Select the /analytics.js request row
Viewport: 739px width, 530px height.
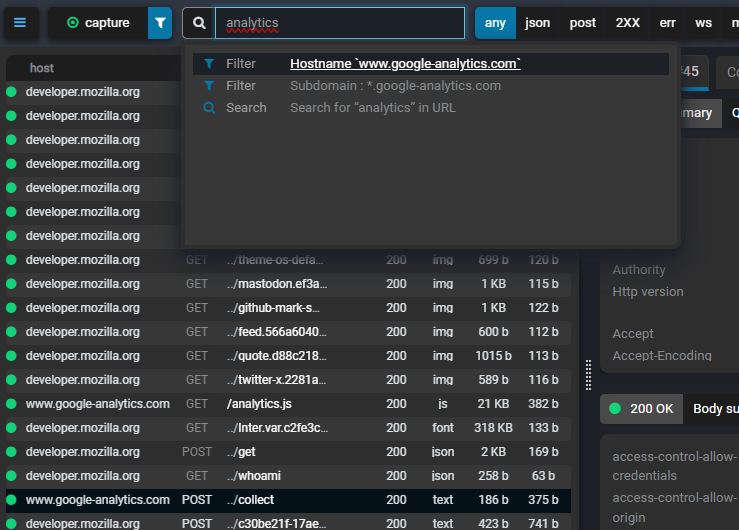(288, 404)
